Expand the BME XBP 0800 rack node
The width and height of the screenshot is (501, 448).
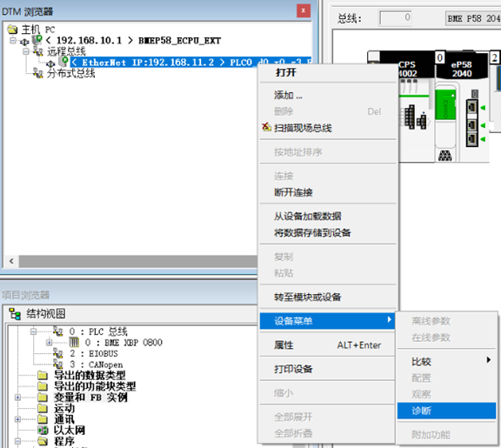point(49,343)
